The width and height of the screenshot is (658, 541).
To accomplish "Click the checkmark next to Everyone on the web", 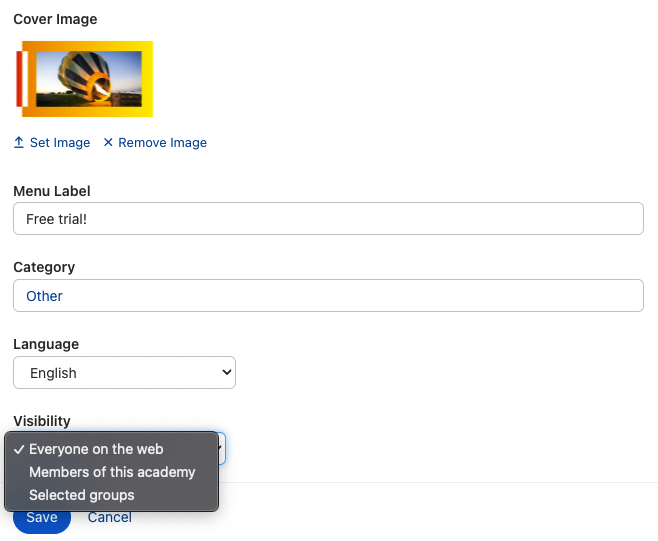I will point(19,449).
